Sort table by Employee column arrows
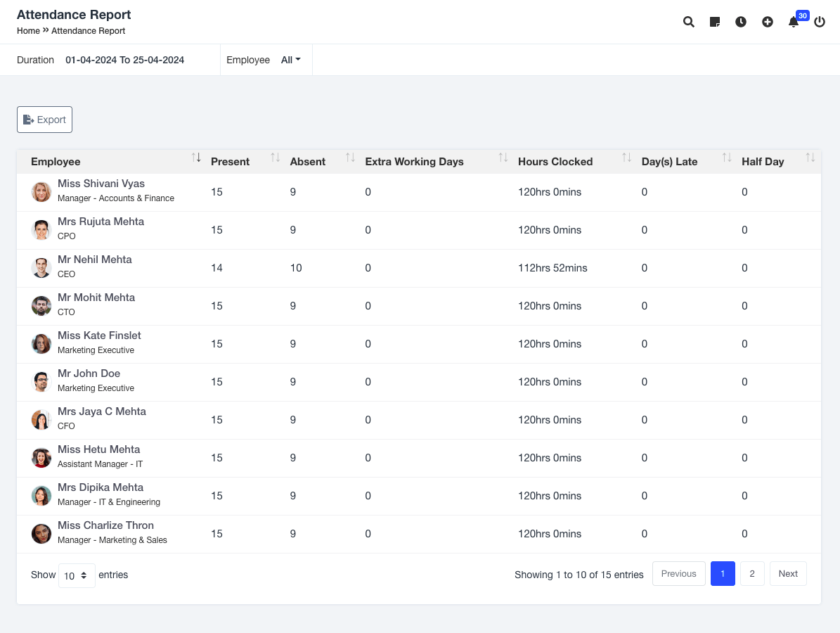 [196, 158]
